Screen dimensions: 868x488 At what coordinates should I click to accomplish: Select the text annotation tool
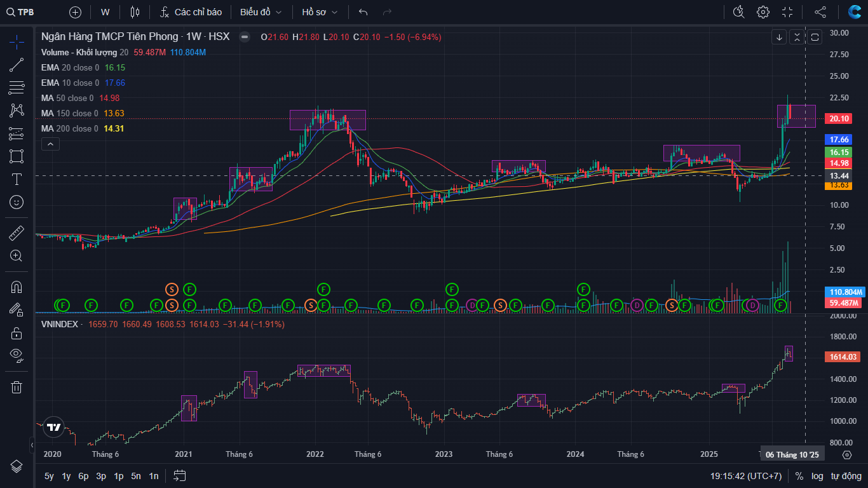tap(17, 179)
